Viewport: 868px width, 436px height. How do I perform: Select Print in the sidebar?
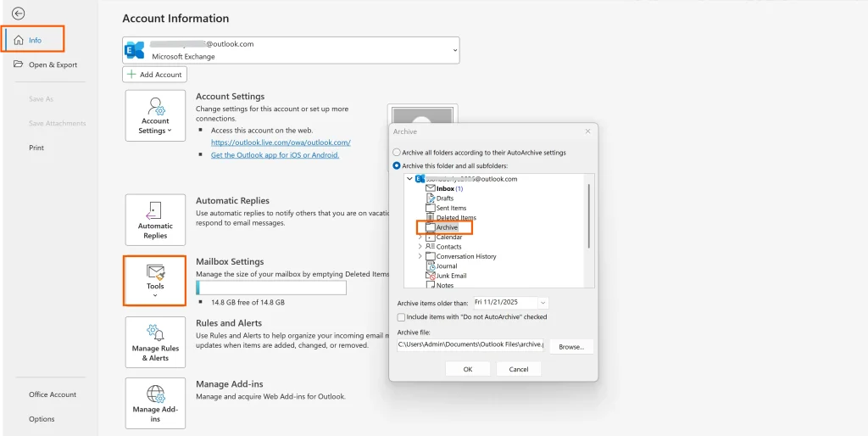36,148
